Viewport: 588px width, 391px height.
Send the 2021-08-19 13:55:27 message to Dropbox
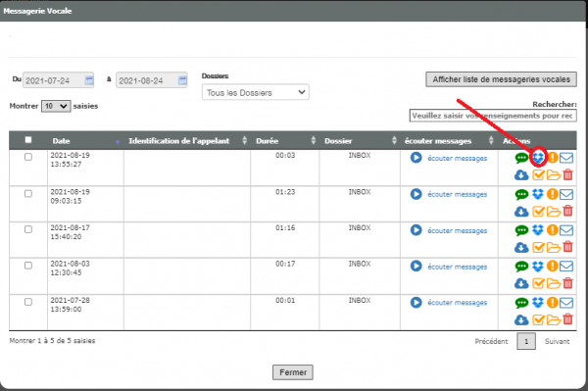(538, 158)
